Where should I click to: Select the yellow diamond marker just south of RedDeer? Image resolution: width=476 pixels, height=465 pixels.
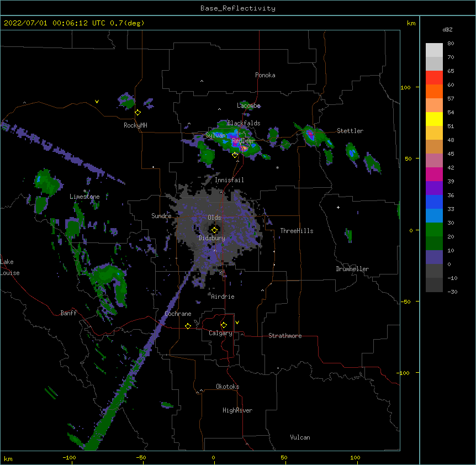point(235,155)
